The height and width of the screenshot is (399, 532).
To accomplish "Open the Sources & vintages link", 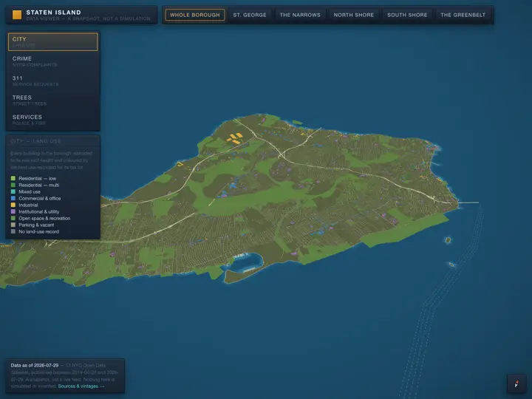I will coord(81,386).
